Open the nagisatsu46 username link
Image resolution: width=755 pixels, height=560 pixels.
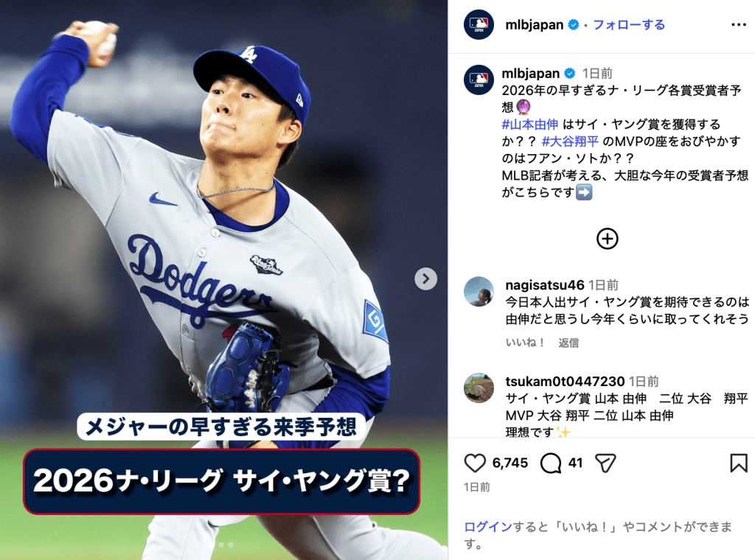click(x=545, y=285)
